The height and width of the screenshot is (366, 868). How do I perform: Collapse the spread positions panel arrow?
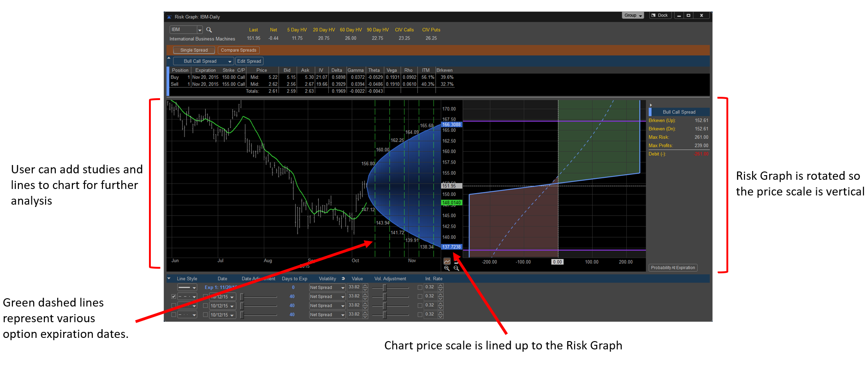click(x=169, y=58)
